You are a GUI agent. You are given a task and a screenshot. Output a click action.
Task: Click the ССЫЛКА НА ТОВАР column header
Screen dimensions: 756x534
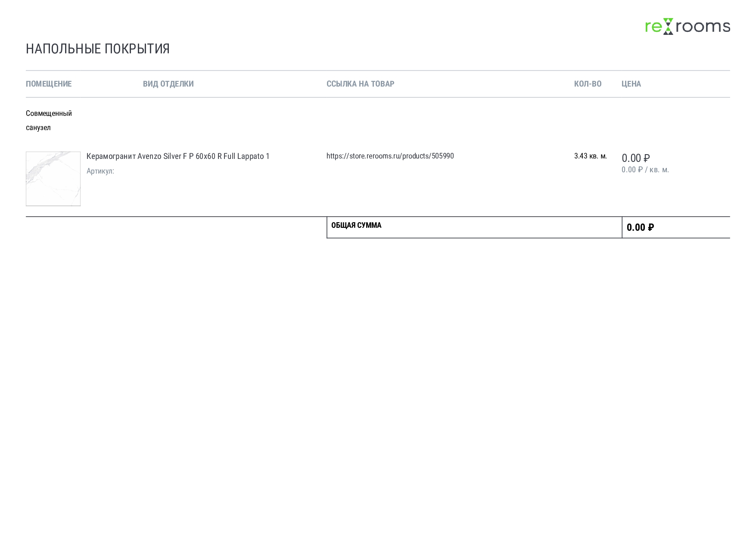click(360, 84)
